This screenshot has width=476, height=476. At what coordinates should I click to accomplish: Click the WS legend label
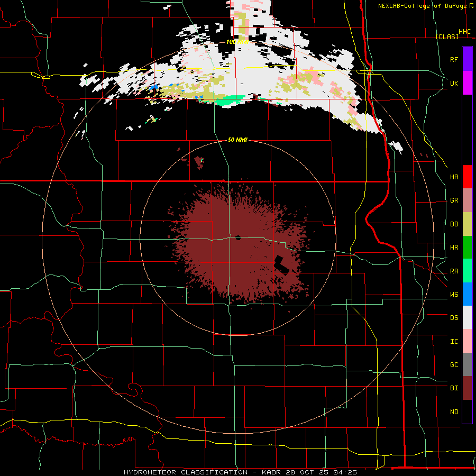coord(454,295)
